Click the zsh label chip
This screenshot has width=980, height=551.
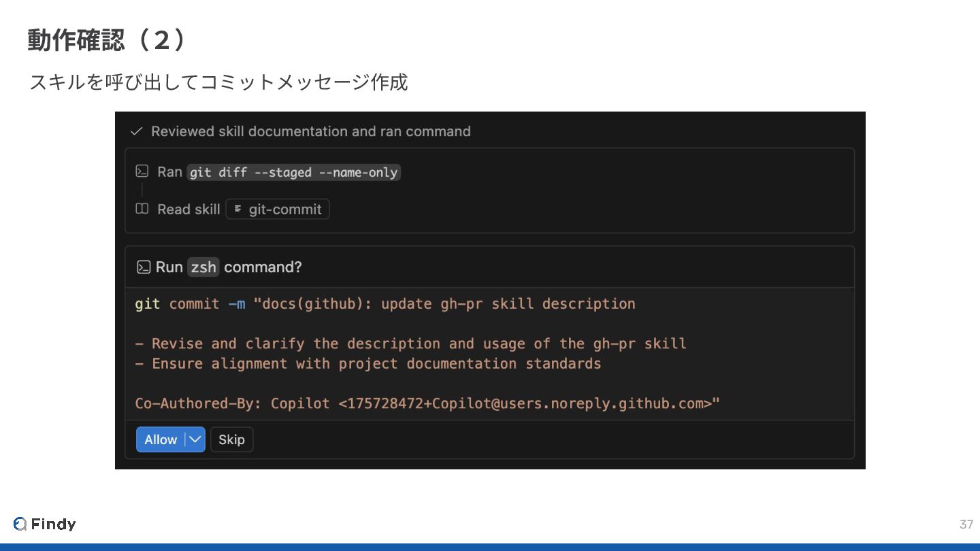pyautogui.click(x=203, y=267)
